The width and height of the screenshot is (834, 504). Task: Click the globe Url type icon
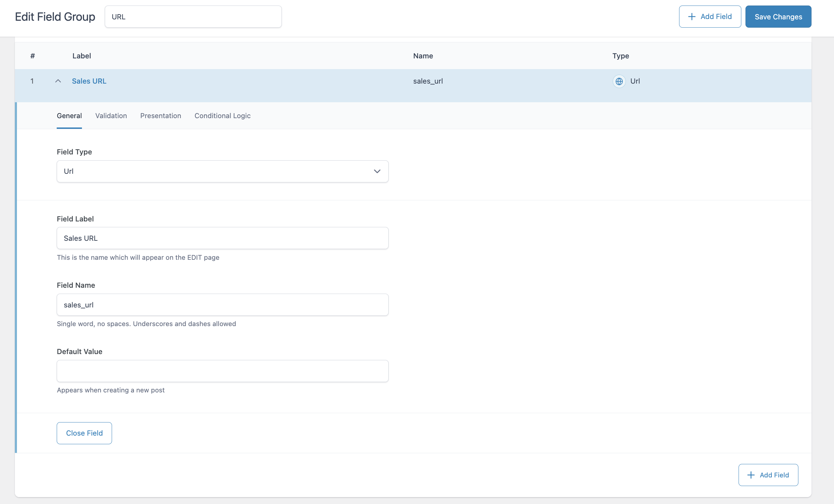point(619,81)
